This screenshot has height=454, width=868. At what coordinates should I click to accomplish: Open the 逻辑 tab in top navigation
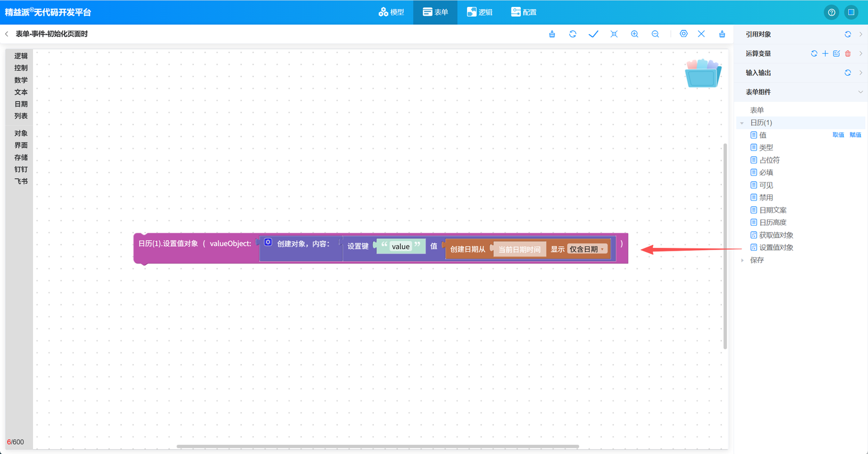click(480, 12)
